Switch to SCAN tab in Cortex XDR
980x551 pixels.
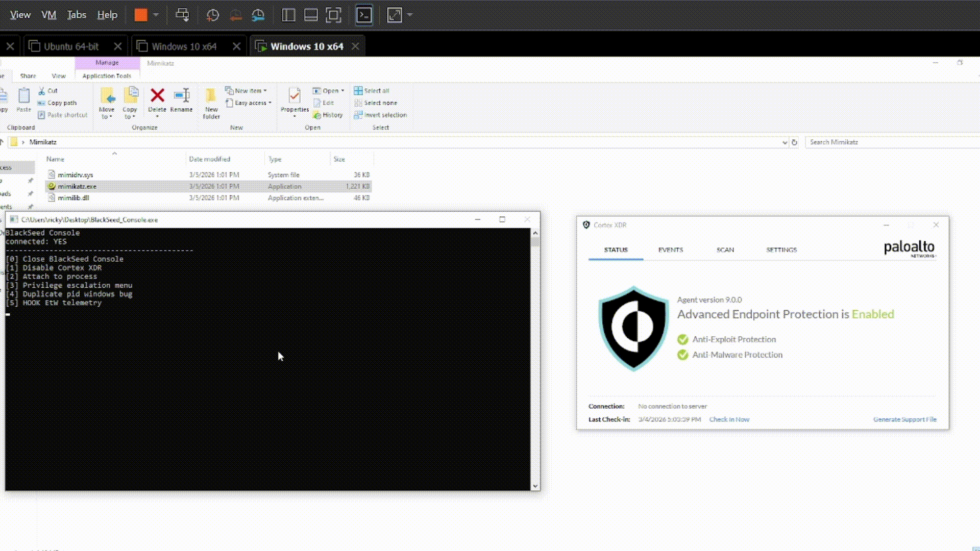click(725, 250)
